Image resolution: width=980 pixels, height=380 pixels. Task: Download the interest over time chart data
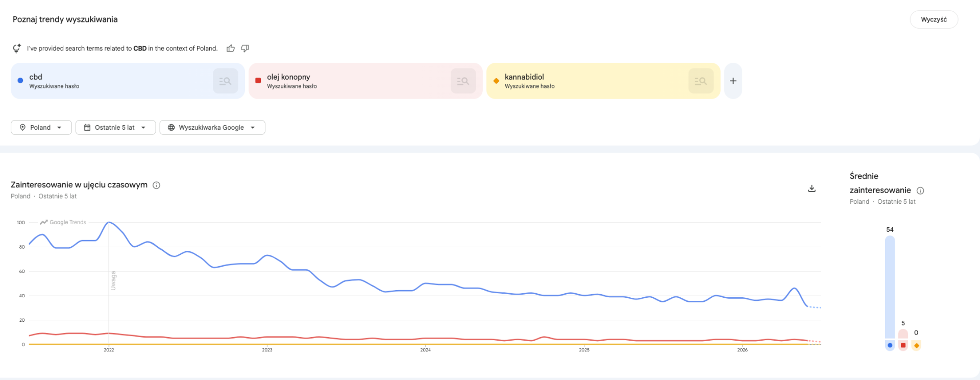tap(812, 188)
